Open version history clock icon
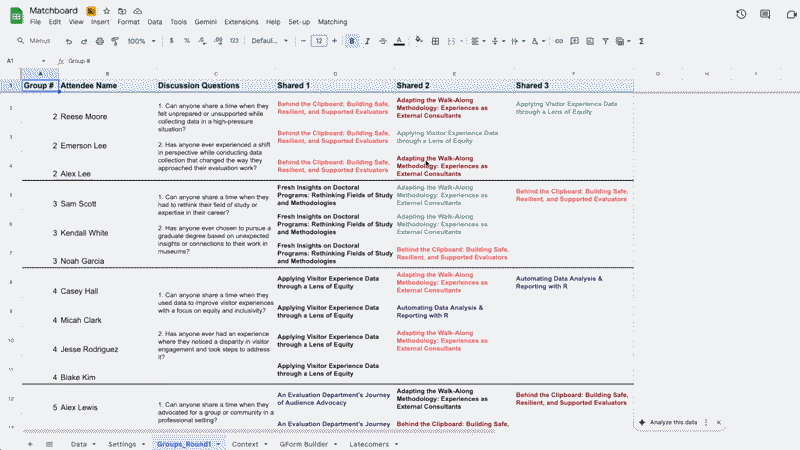The height and width of the screenshot is (450, 800). pyautogui.click(x=741, y=14)
